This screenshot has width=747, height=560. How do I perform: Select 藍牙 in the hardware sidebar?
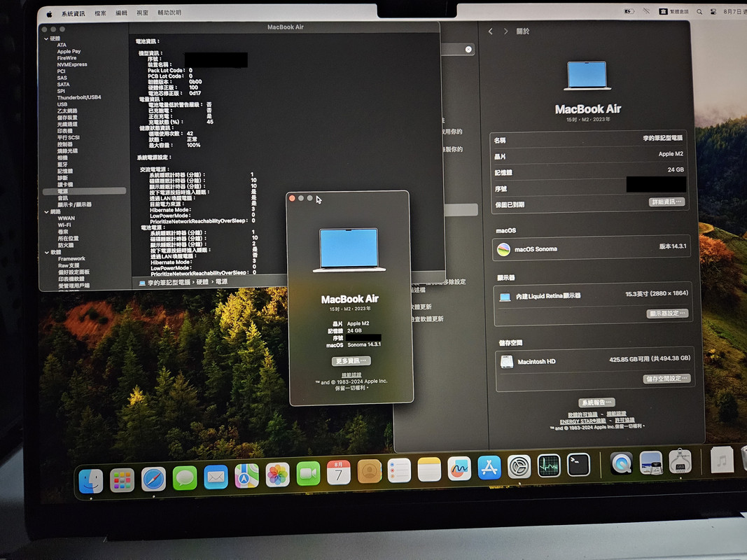pyautogui.click(x=63, y=164)
